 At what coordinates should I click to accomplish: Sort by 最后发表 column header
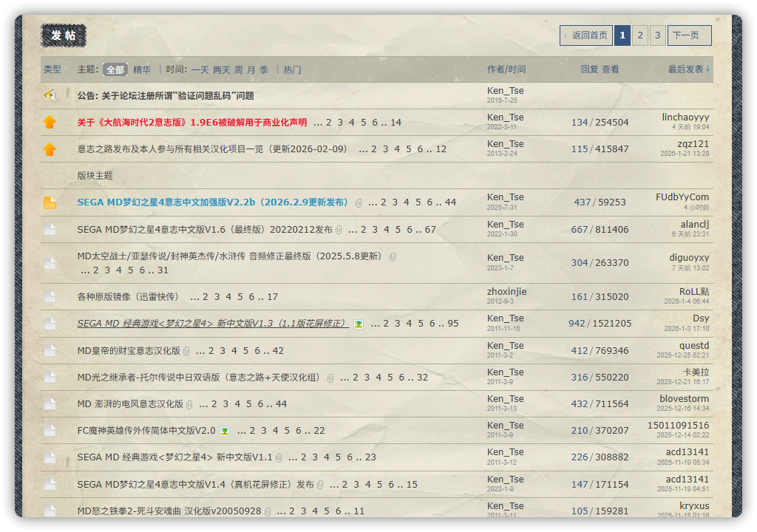pos(689,69)
